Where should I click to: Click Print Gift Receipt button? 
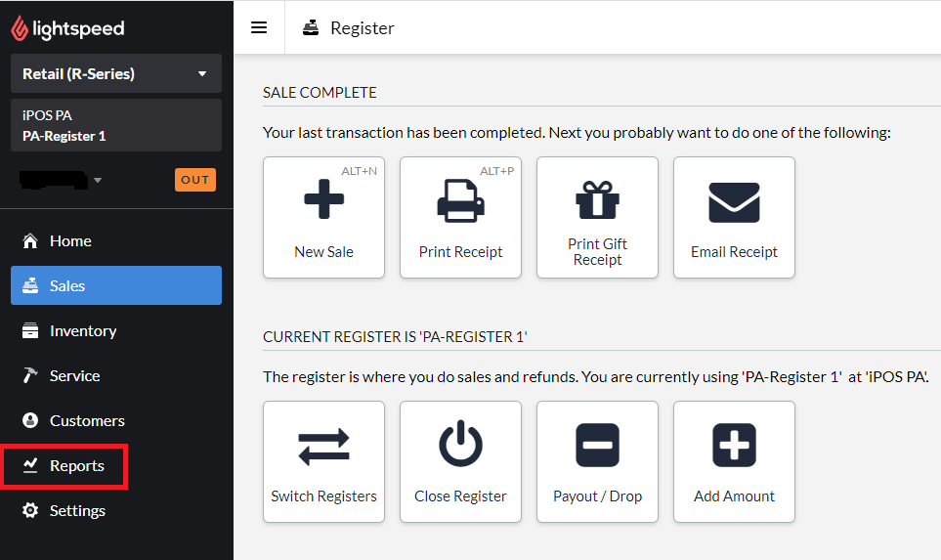click(x=598, y=217)
